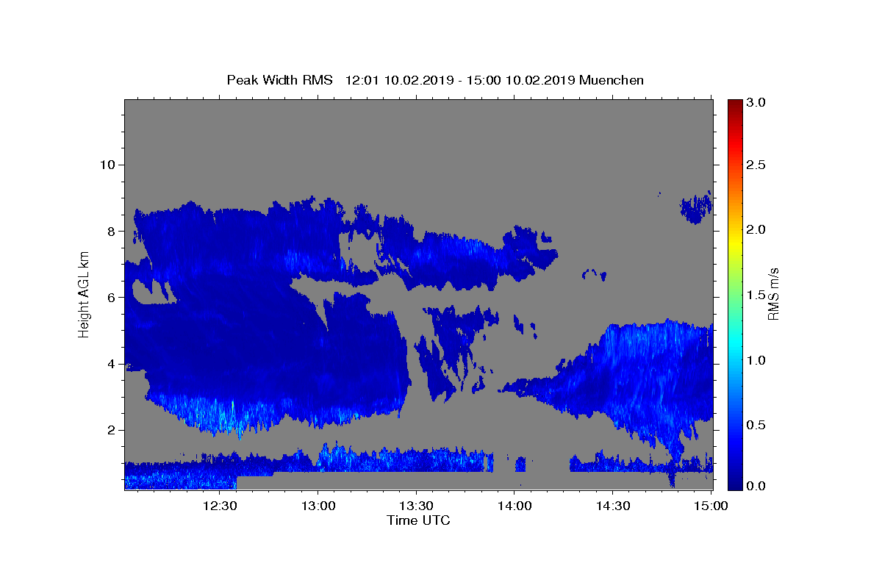Click the 15:00 time tick label
This screenshot has height=588, width=882.
711,506
